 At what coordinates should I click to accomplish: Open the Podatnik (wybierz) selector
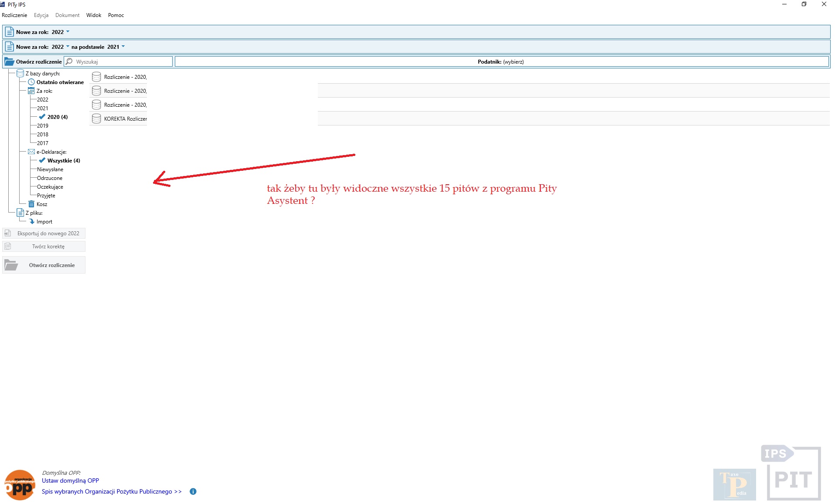tap(501, 62)
